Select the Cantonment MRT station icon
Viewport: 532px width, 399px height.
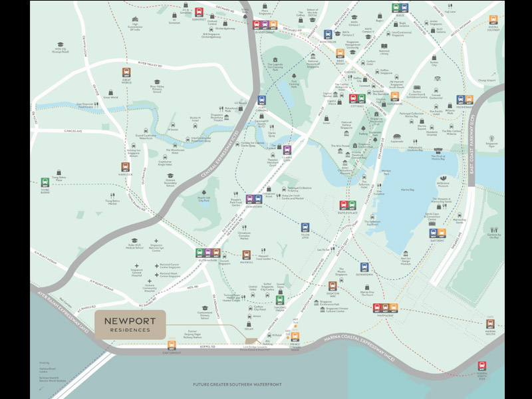coord(172,344)
